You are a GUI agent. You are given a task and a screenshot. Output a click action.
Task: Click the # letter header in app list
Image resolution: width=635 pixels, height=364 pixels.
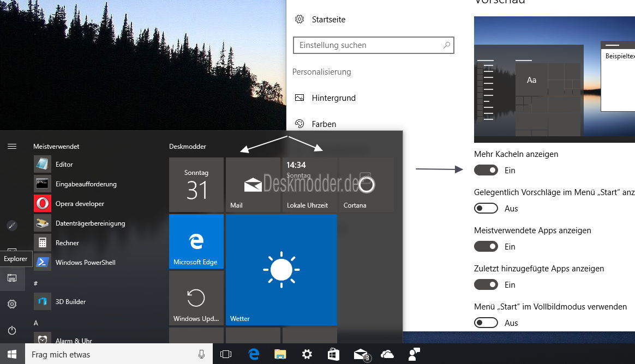35,283
